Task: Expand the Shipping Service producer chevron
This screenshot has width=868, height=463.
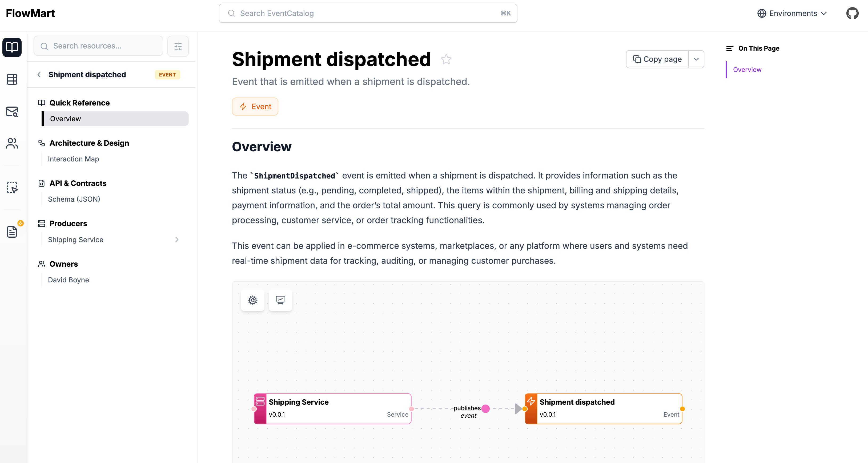Action: pos(177,239)
